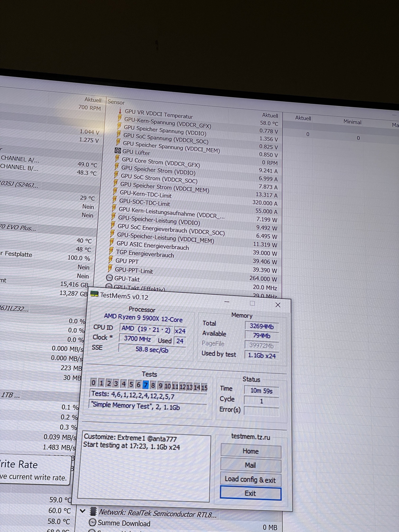
Task: Click the Mail button in TestMem5
Action: (x=251, y=465)
